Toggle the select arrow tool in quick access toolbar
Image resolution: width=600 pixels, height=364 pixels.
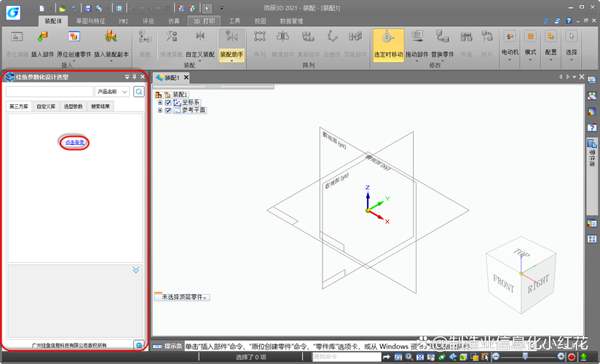[207, 8]
